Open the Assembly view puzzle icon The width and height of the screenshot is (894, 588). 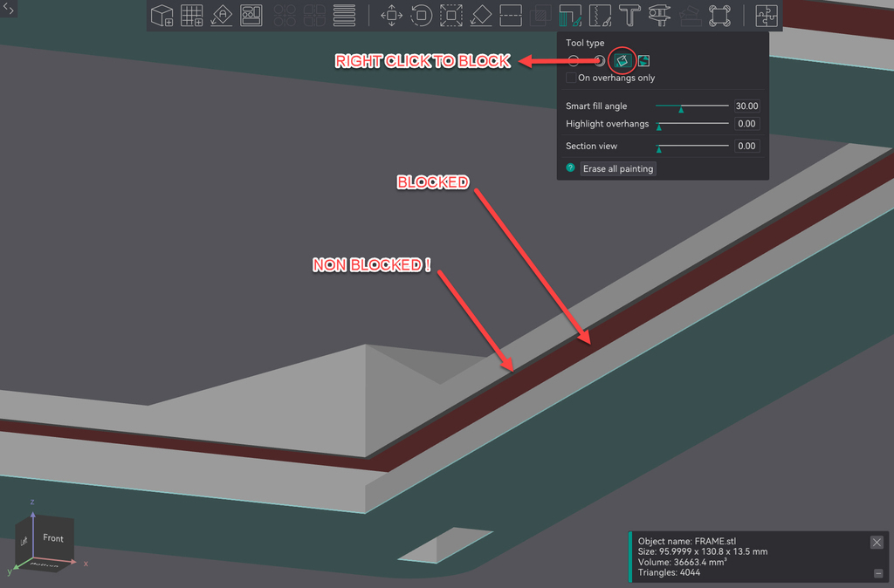click(x=767, y=16)
